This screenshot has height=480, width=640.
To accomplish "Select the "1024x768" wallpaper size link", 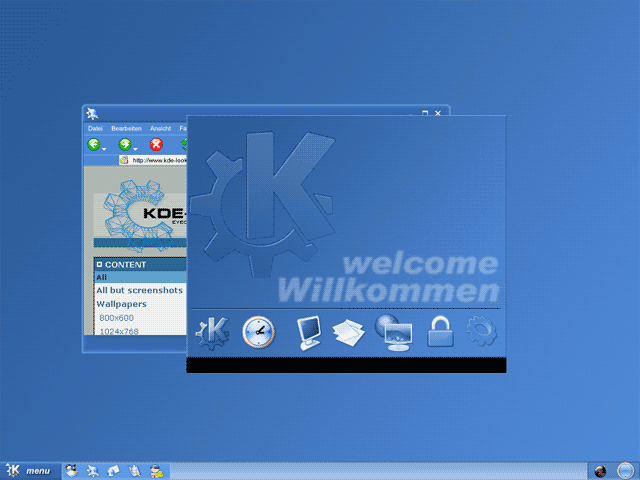I will coord(119,331).
